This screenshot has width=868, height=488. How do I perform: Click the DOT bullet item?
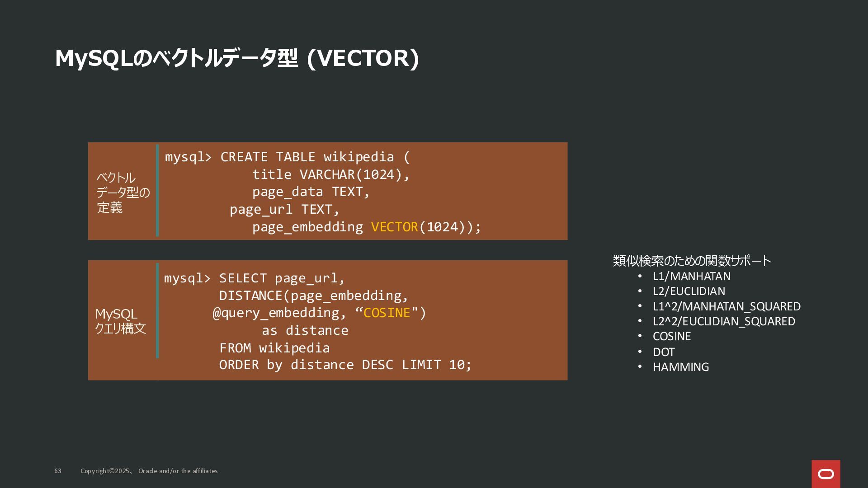(x=663, y=352)
